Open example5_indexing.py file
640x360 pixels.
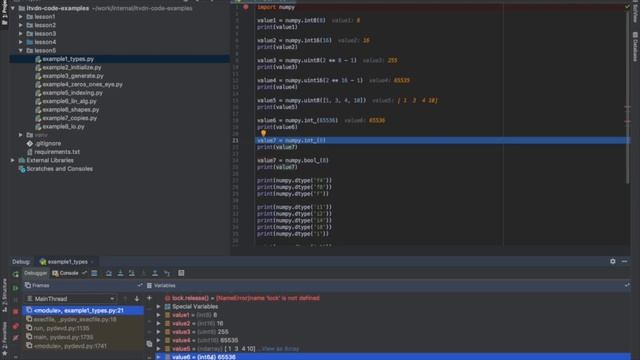(x=73, y=93)
